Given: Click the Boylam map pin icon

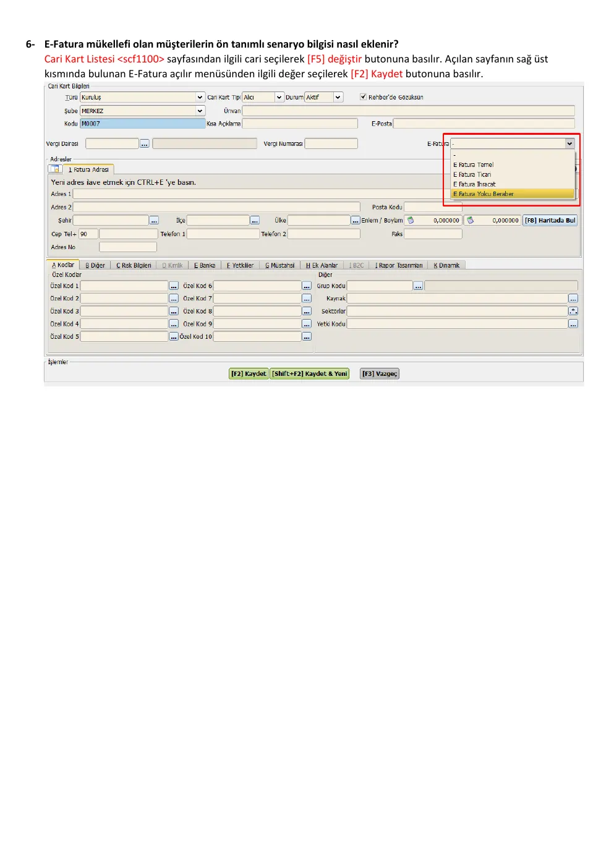Looking at the screenshot, I should coord(470,221).
